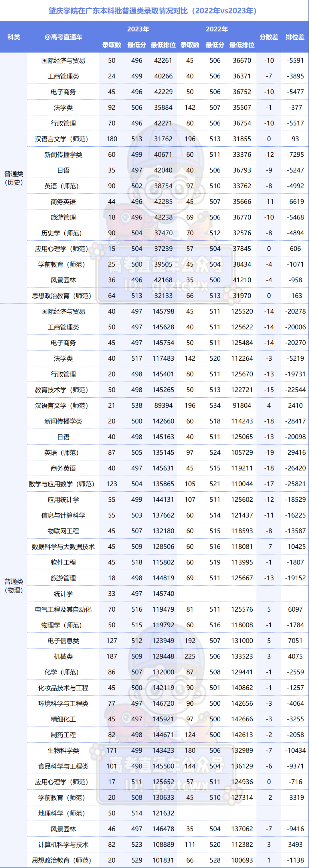Select the 应用统计学 row label
This screenshot has width=309, height=868.
tap(64, 500)
